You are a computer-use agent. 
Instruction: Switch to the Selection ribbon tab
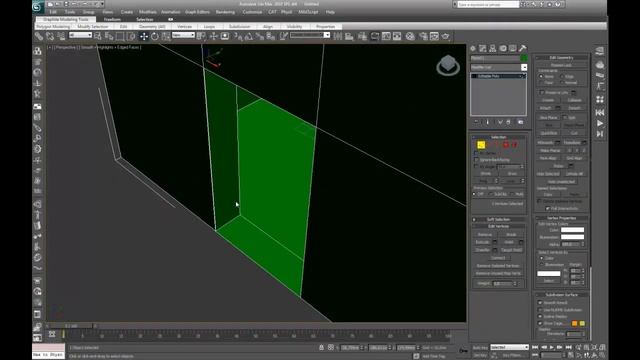[144, 19]
